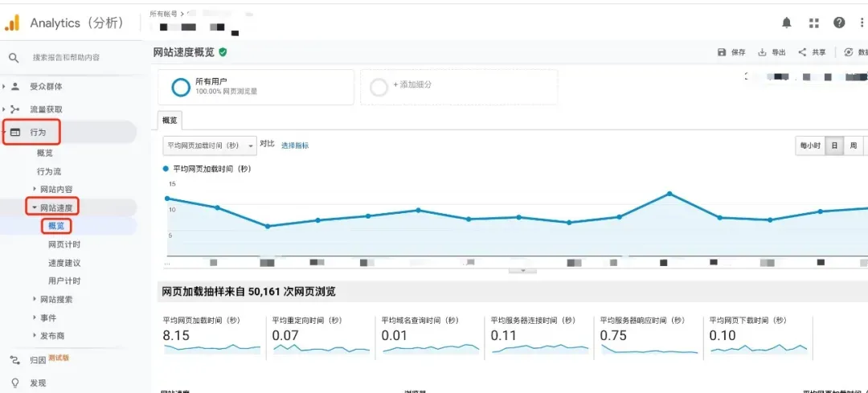Open 行为流 report
This screenshot has height=393, width=868.
[49, 172]
